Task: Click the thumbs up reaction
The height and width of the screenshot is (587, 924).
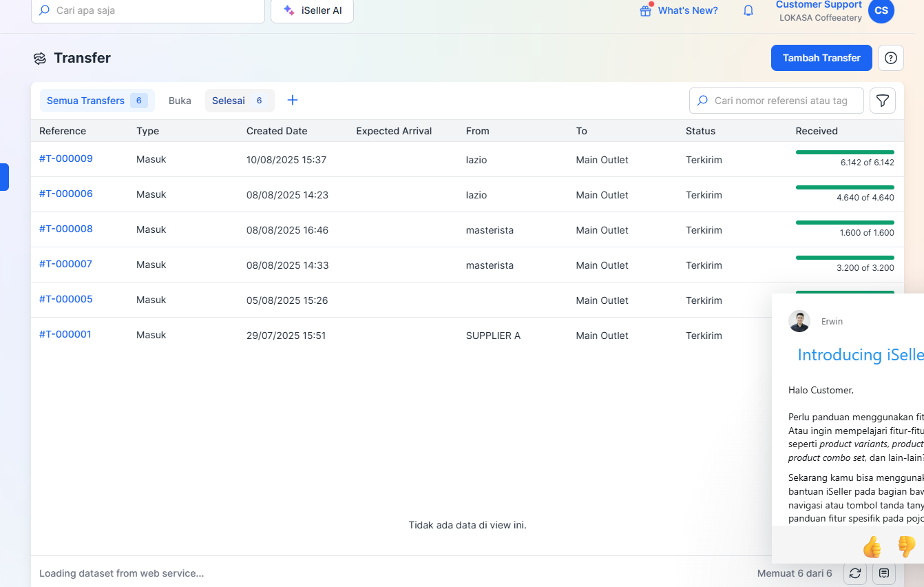Action: (x=872, y=547)
